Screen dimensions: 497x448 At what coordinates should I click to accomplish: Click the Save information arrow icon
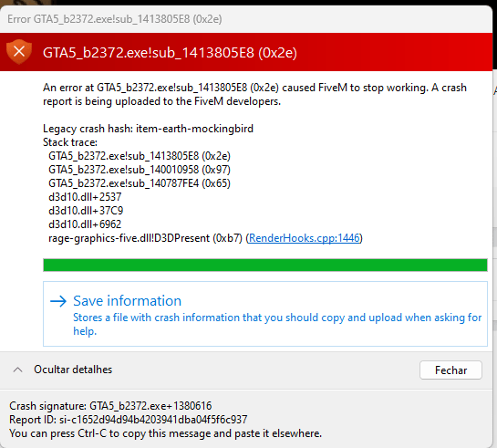coord(58,301)
